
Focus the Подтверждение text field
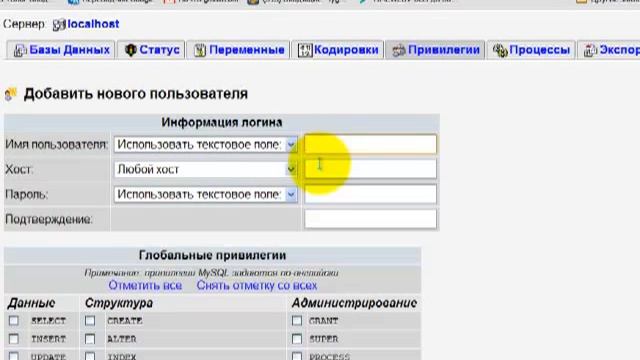pyautogui.click(x=370, y=219)
